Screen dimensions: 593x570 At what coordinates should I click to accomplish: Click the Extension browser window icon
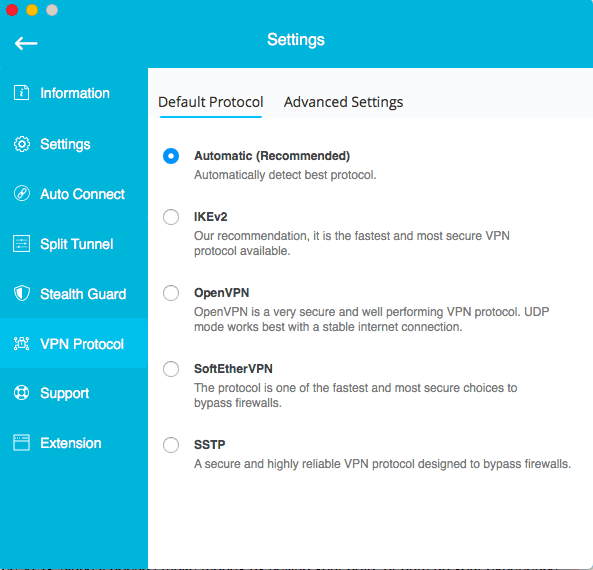[x=22, y=443]
